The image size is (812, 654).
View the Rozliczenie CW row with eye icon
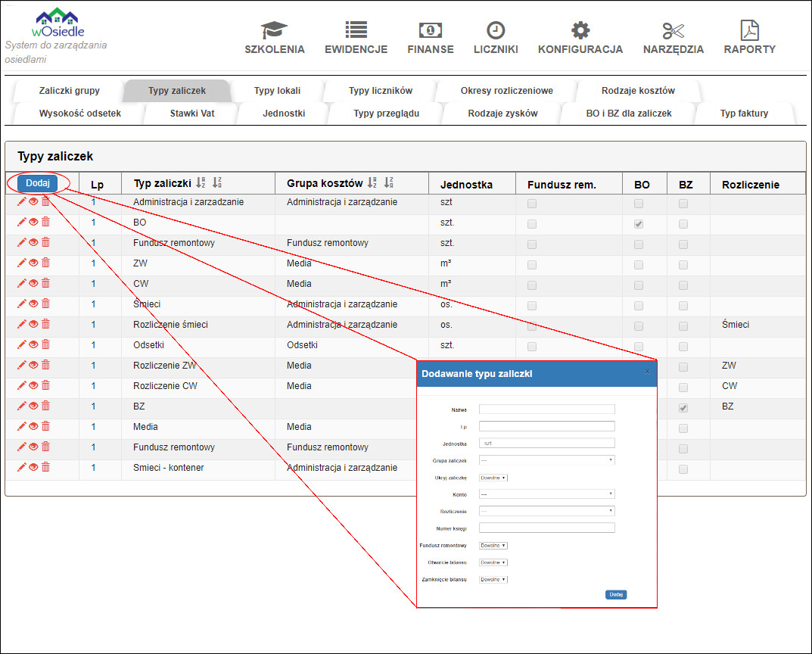point(33,385)
